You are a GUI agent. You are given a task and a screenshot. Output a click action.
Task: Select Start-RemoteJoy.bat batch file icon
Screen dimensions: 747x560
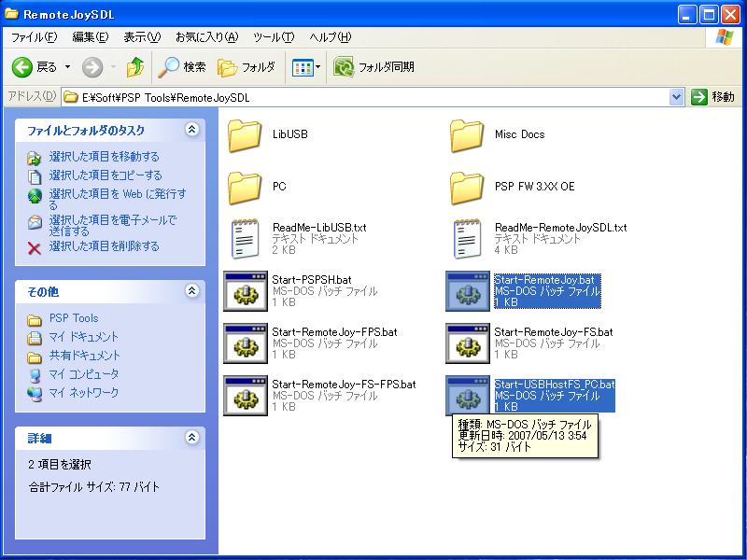(468, 291)
